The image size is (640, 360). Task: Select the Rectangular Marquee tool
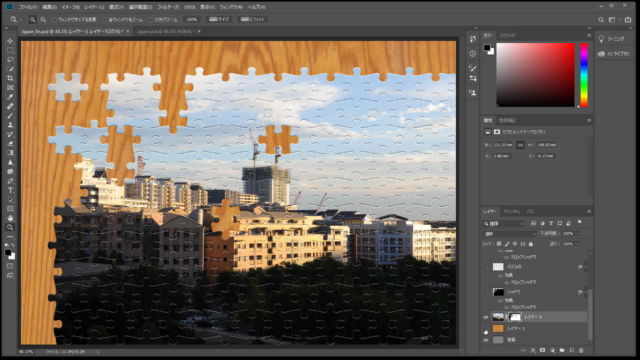click(10, 51)
